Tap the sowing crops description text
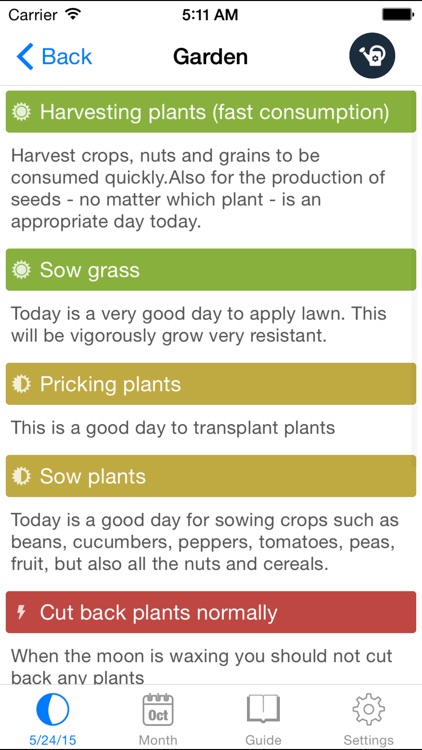The image size is (422, 750). tap(205, 542)
